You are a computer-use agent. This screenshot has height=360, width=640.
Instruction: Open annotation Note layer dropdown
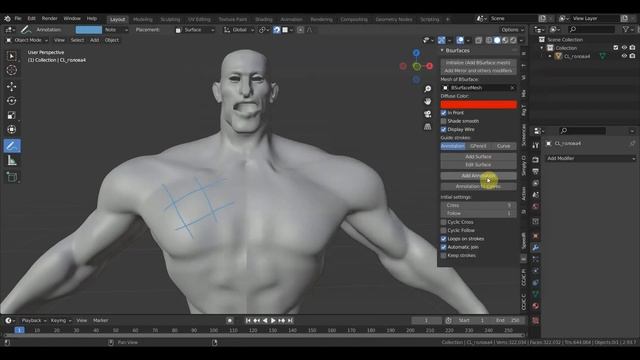coord(116,30)
